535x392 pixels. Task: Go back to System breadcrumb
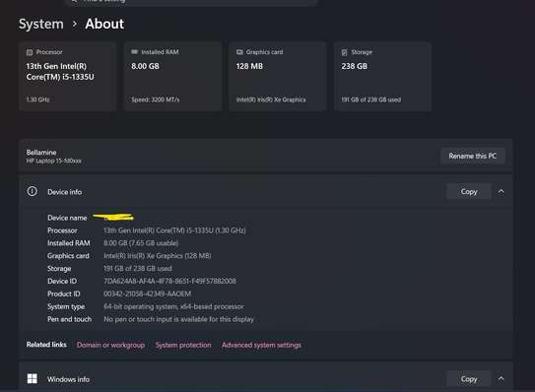(x=41, y=24)
